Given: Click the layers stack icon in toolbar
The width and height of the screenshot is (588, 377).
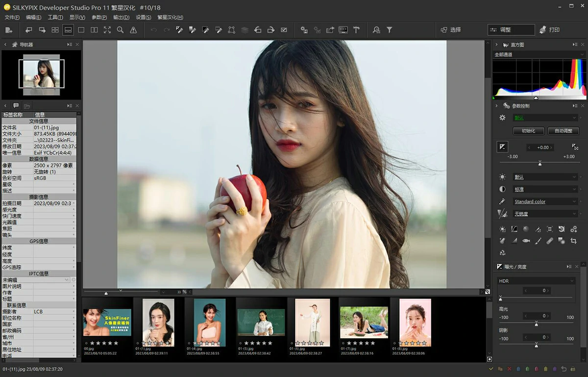Looking at the screenshot, I should (x=245, y=30).
